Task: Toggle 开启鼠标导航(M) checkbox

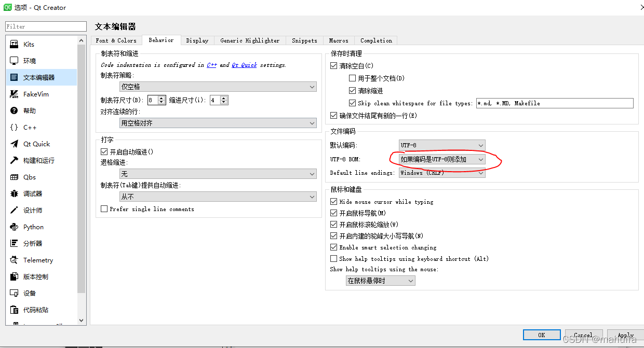Action: pyautogui.click(x=334, y=213)
